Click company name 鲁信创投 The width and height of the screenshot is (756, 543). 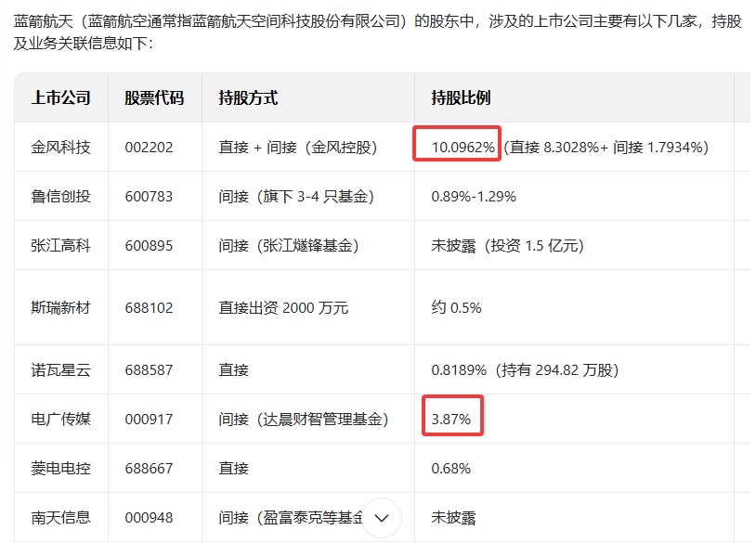tap(60, 197)
